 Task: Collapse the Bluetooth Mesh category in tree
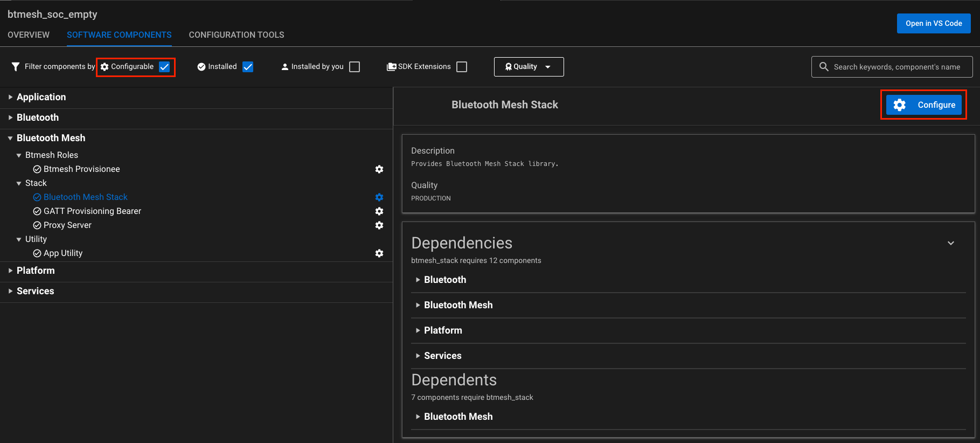[x=10, y=138]
